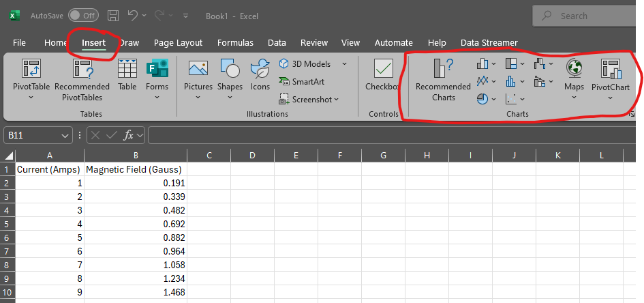
Task: Click the Insert Function fx button
Action: 128,136
